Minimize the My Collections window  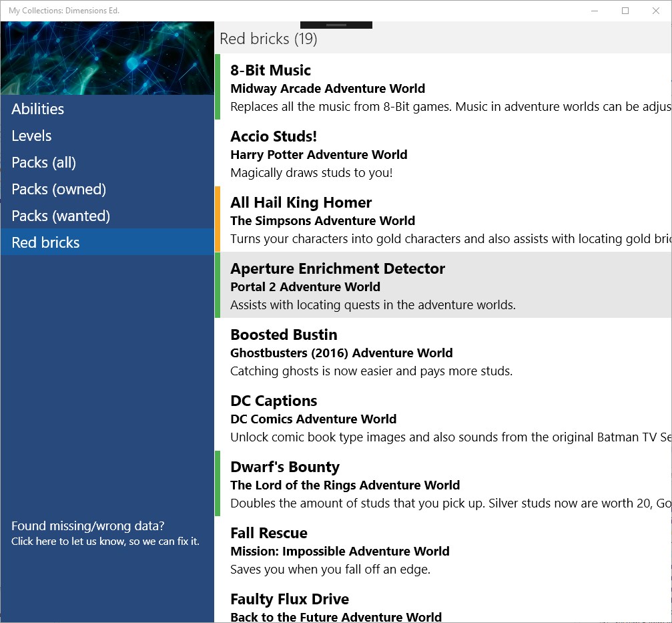pos(595,11)
